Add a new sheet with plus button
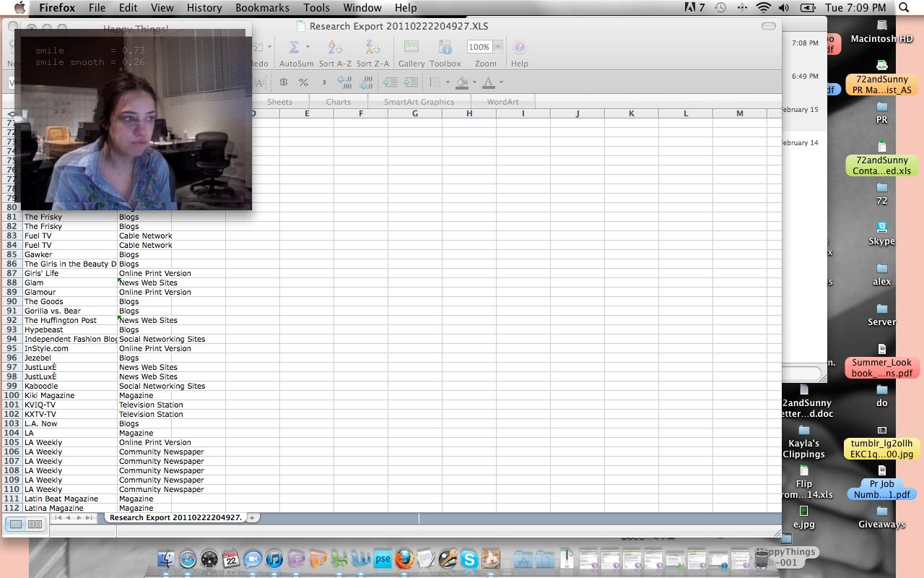 click(252, 517)
